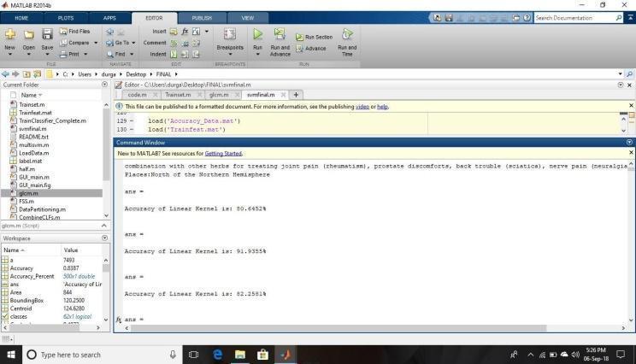Click the back navigate arrow in toolstrip

pyautogui.click(x=110, y=32)
